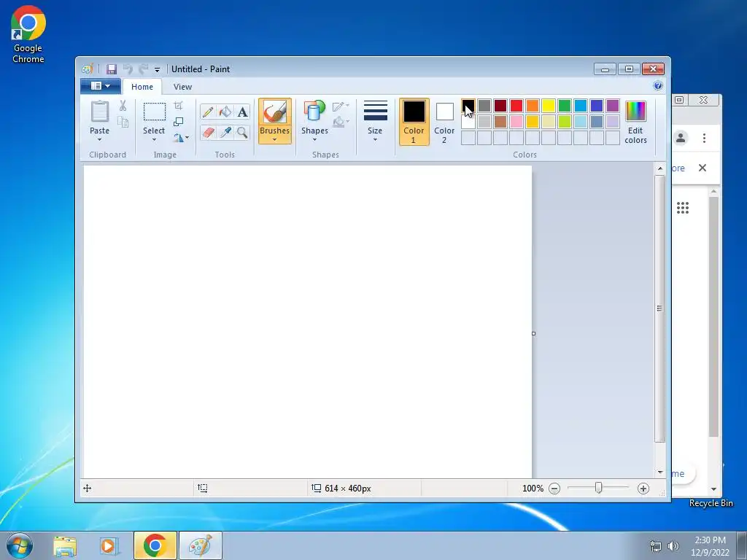
Task: Switch to the Home ribbon tab
Action: point(142,87)
